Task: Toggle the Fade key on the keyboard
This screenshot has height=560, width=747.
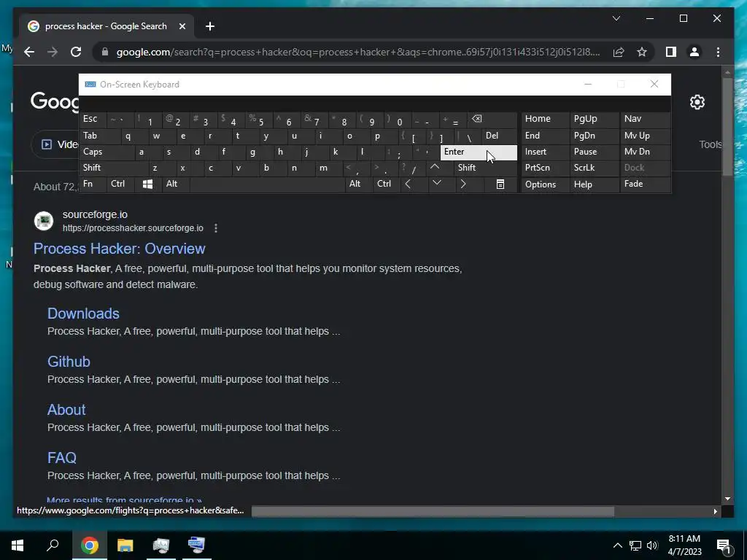Action: tap(646, 184)
